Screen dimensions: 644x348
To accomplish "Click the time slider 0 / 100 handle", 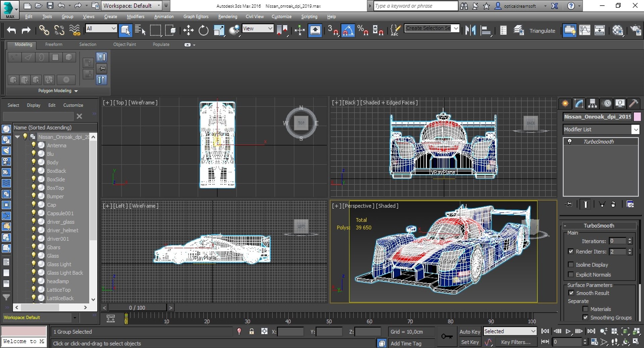I will pos(137,307).
